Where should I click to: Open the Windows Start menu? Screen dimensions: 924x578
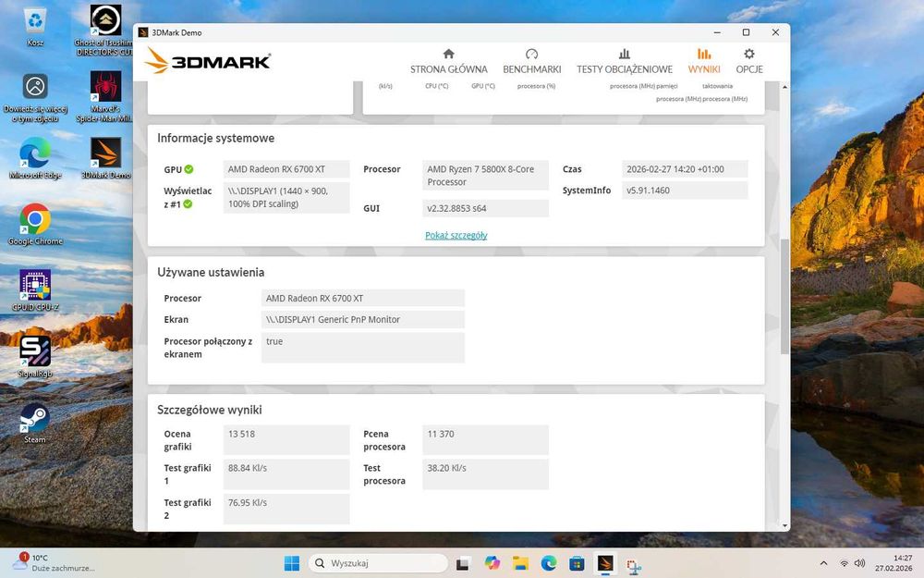pos(292,563)
